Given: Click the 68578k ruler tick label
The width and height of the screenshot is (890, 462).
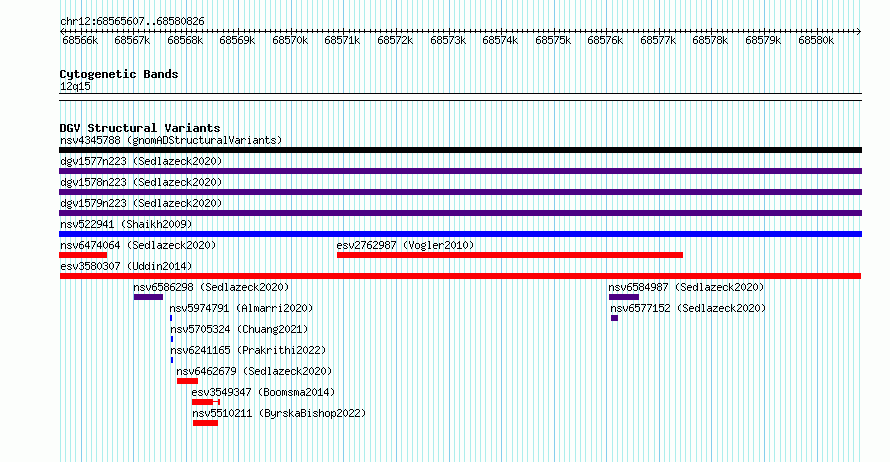Looking at the screenshot, I should [x=710, y=41].
